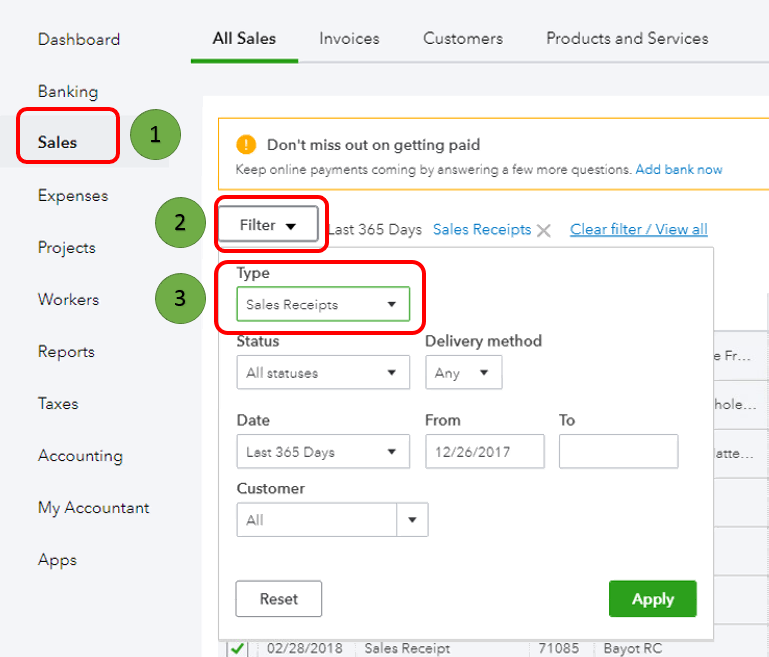The width and height of the screenshot is (769, 657).
Task: Open the Customers tab
Action: (x=463, y=39)
